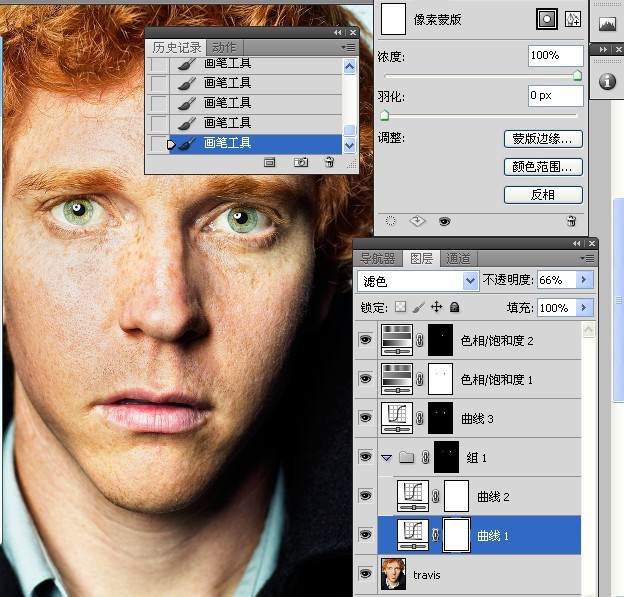Add a vector mask via pen icon

coord(572,19)
